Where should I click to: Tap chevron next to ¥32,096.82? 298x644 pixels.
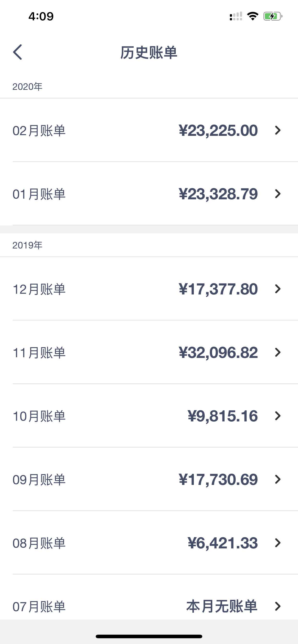pyautogui.click(x=278, y=352)
